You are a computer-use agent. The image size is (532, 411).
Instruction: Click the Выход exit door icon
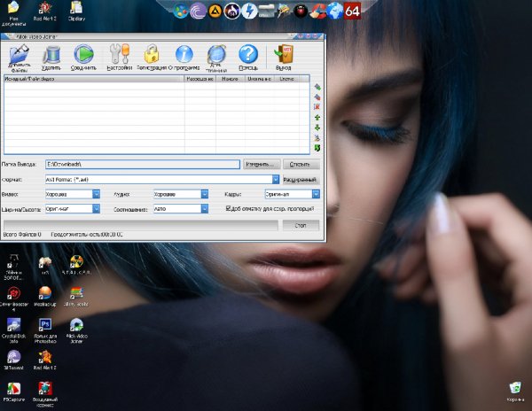click(x=284, y=54)
